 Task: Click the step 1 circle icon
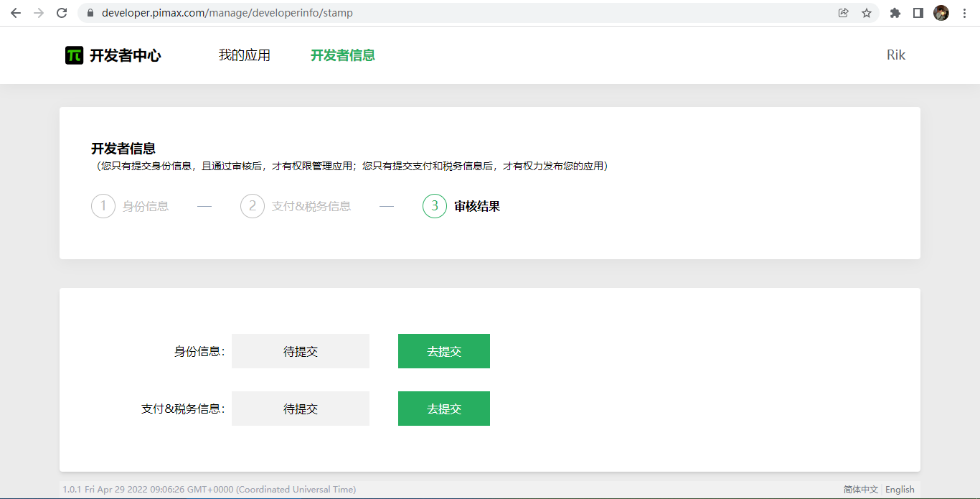(103, 206)
